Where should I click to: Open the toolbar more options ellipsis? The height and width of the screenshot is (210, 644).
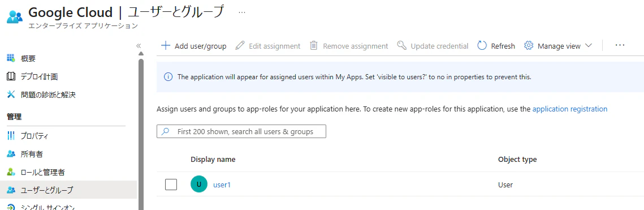pyautogui.click(x=620, y=45)
